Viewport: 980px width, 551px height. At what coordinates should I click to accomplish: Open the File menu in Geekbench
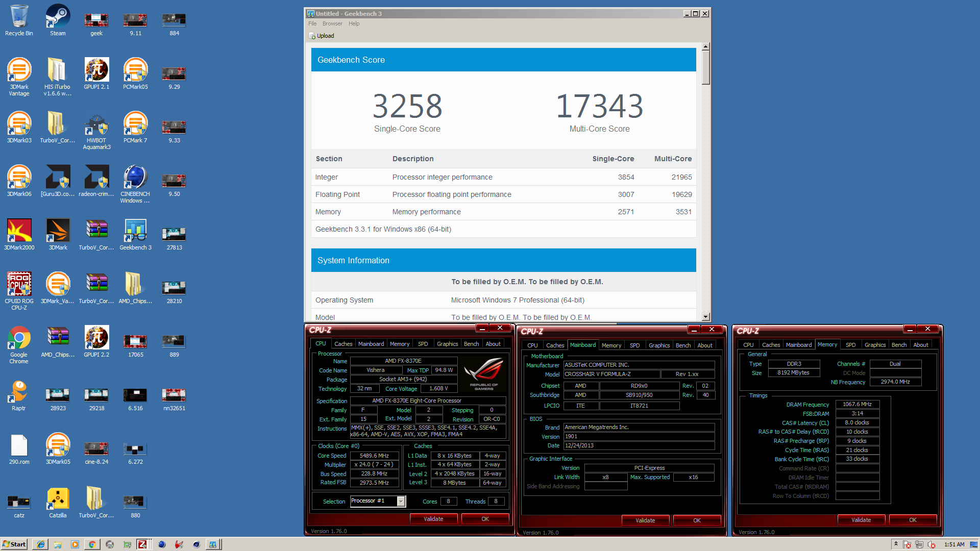click(x=312, y=23)
